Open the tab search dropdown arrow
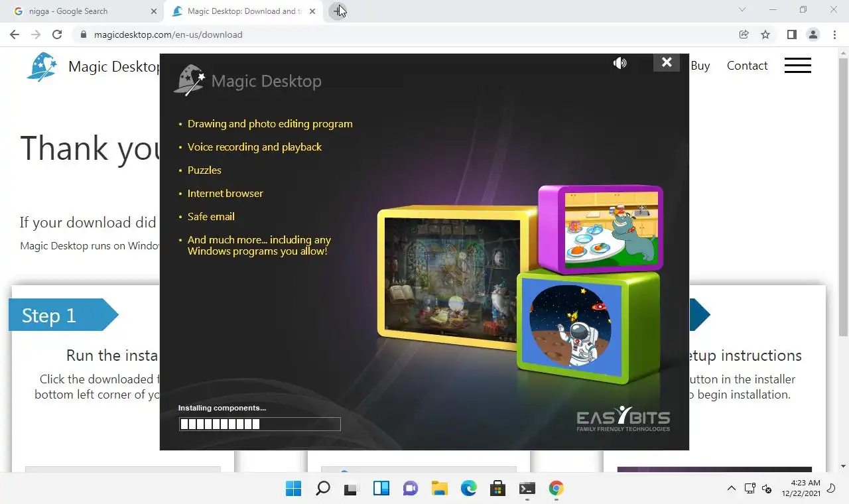Image resolution: width=849 pixels, height=504 pixels. [742, 10]
